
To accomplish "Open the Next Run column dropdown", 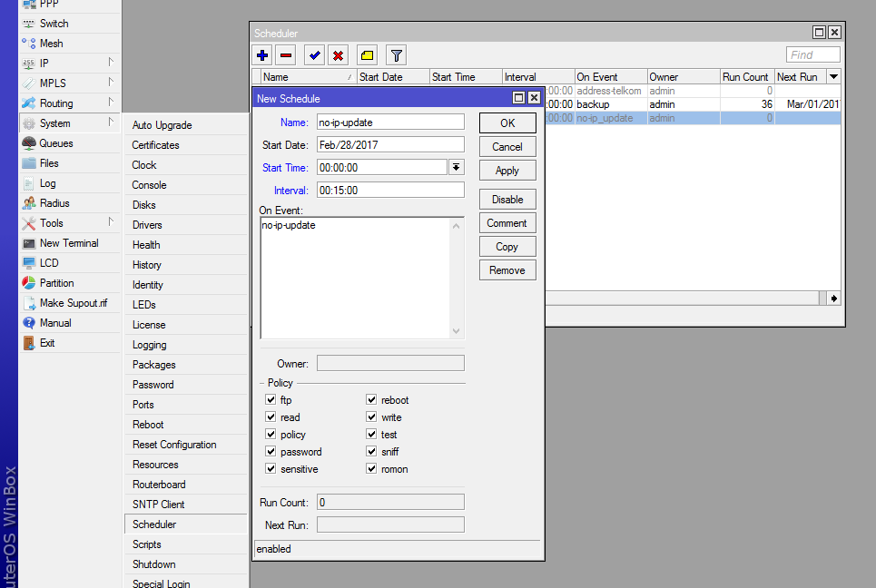I will (x=834, y=76).
